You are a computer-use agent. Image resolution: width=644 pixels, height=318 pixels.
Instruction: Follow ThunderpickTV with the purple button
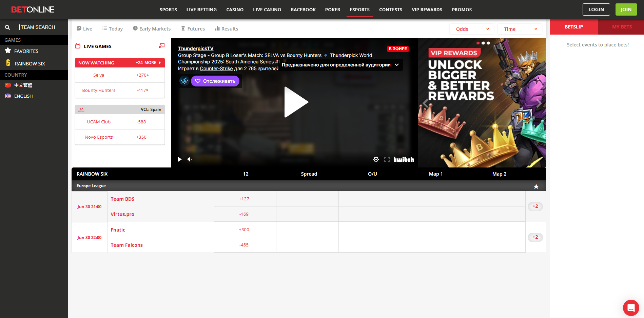coord(215,81)
